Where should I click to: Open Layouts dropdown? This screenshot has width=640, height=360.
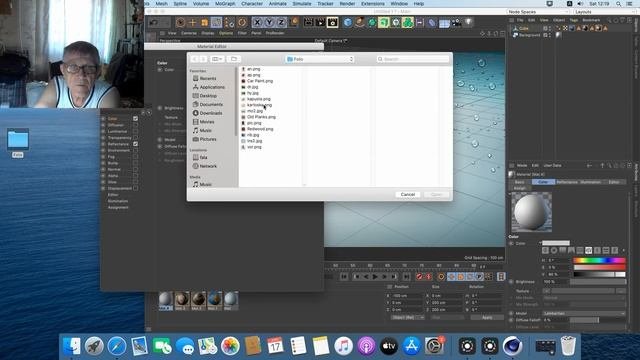[x=604, y=12]
